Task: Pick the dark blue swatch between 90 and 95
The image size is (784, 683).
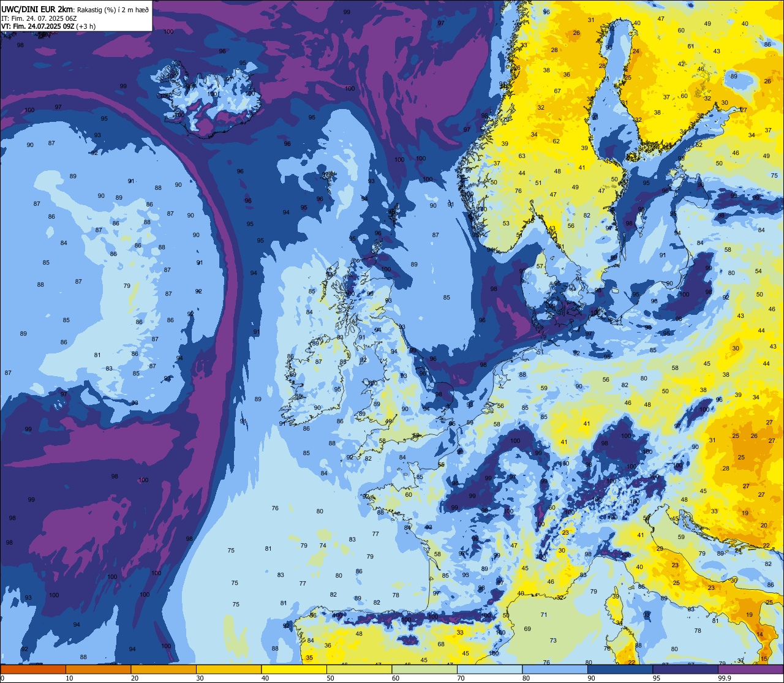Action: tap(620, 670)
